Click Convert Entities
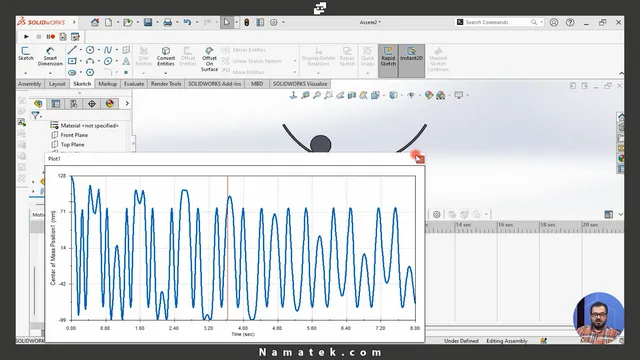The height and width of the screenshot is (360, 640). (x=166, y=56)
